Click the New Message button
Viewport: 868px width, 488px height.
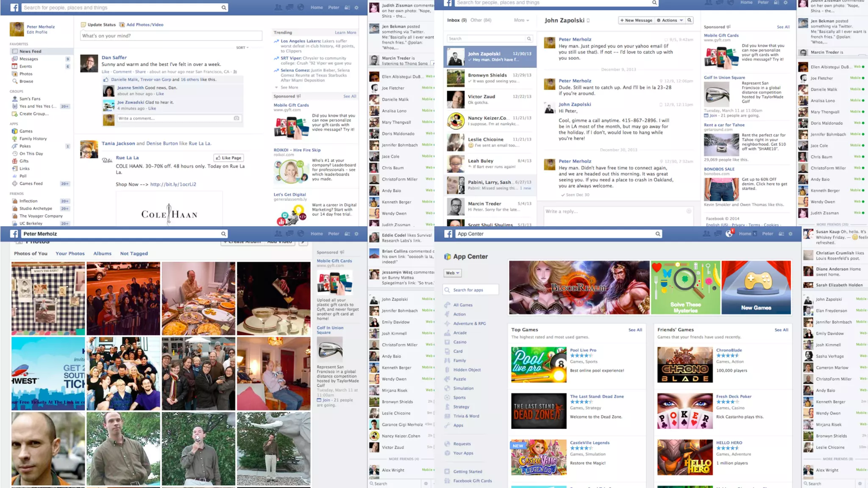636,20
